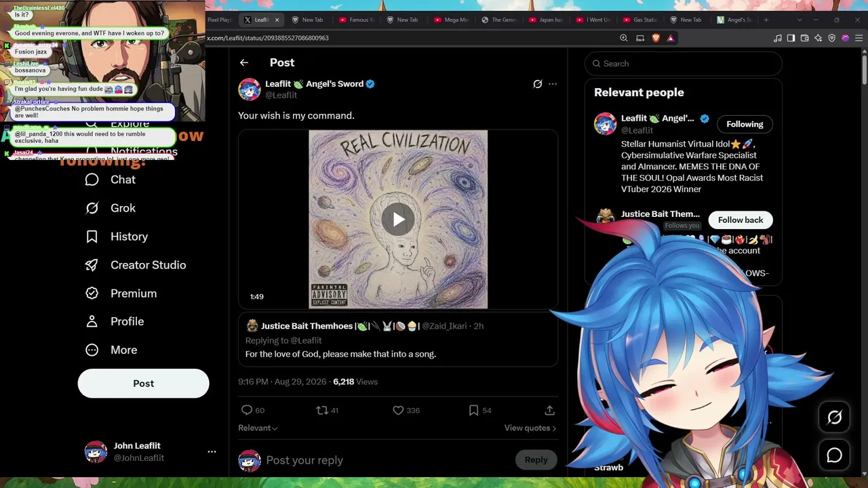Click the white Post button in the sidebar
This screenshot has width=868, height=488.
pyautogui.click(x=144, y=384)
